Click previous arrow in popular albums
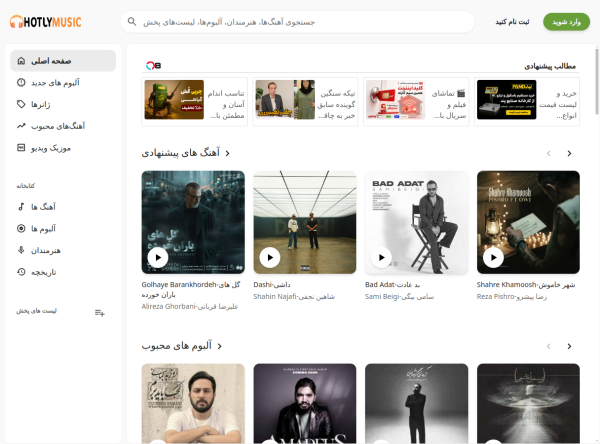Viewport: 600px width, 444px height. (x=549, y=346)
